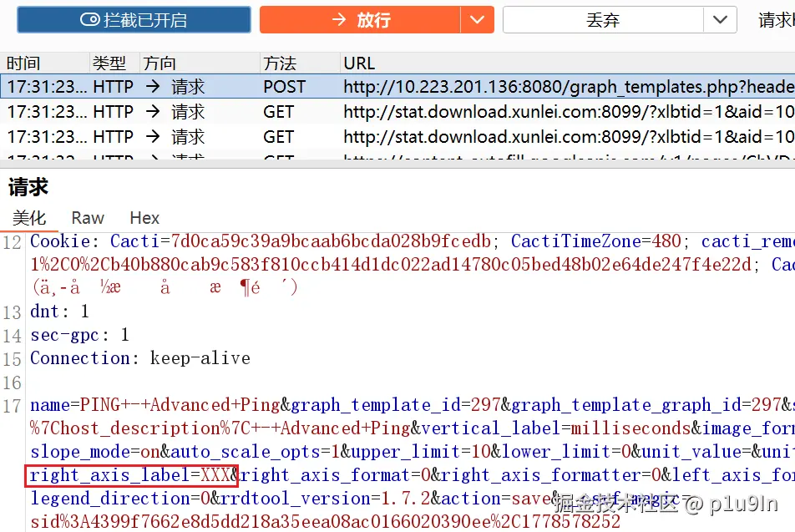Switch to the Raw tab
795x532 pixels.
pyautogui.click(x=88, y=218)
